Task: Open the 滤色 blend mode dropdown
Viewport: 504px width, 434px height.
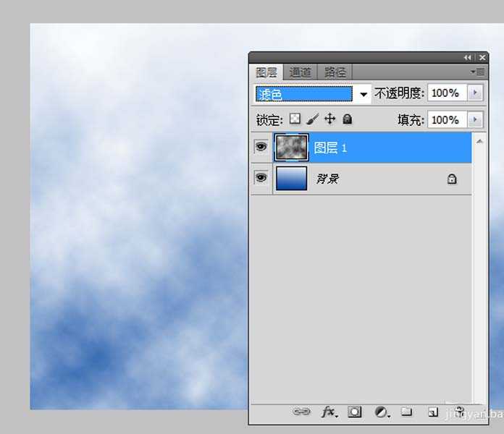Action: tap(314, 94)
